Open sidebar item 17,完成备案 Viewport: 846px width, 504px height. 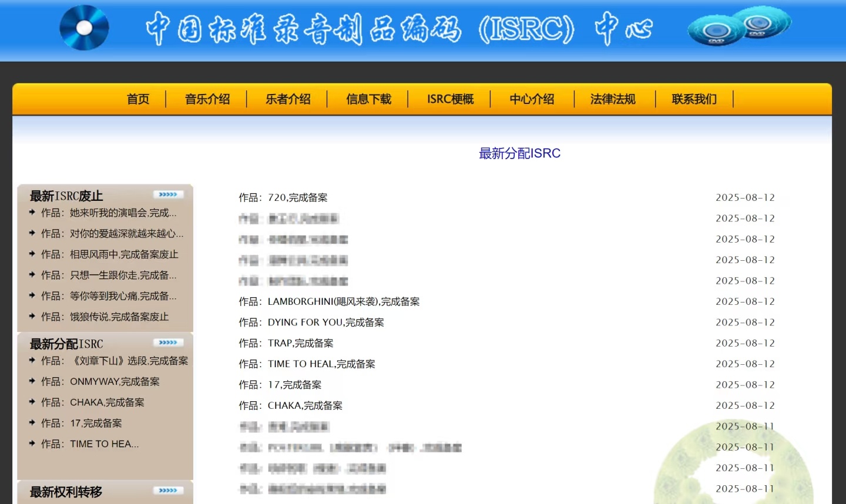[81, 423]
